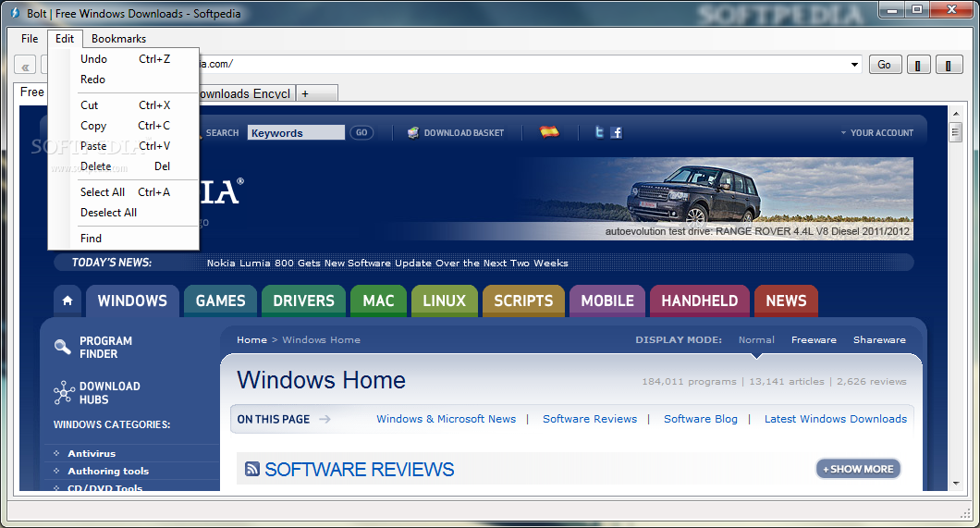The width and height of the screenshot is (980, 528).
Task: Open the HANDHELD category tab
Action: [700, 301]
